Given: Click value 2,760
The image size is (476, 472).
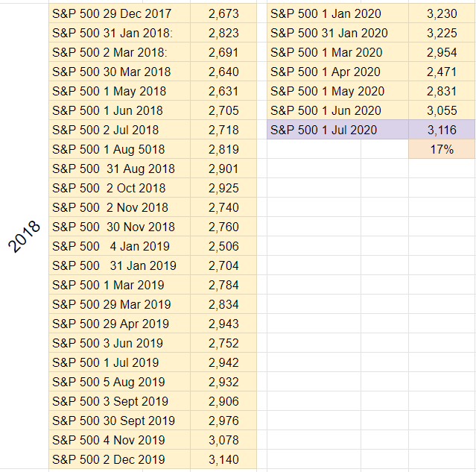Looking at the screenshot, I should pyautogui.click(x=223, y=227).
